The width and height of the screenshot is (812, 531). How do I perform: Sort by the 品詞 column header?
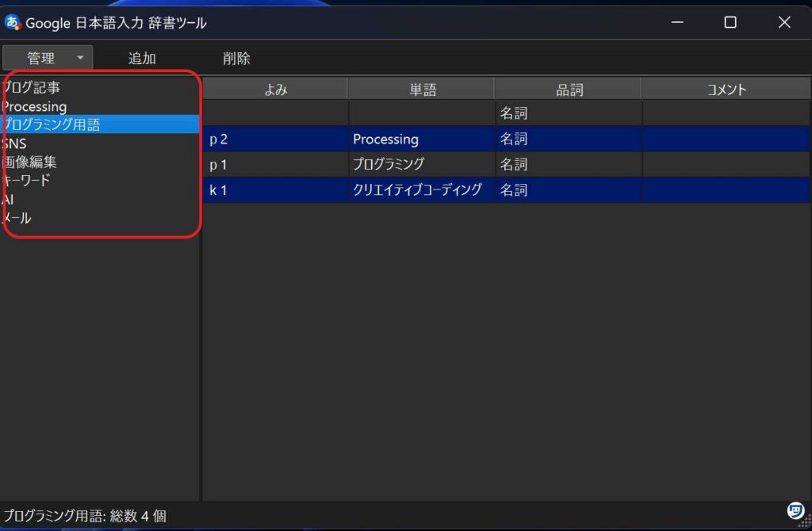point(569,89)
